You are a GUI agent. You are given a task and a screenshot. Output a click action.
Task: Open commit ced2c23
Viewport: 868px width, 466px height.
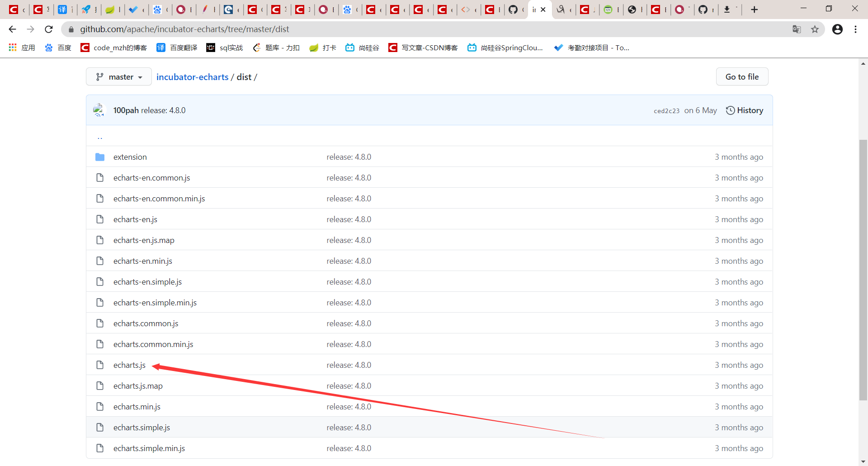666,110
